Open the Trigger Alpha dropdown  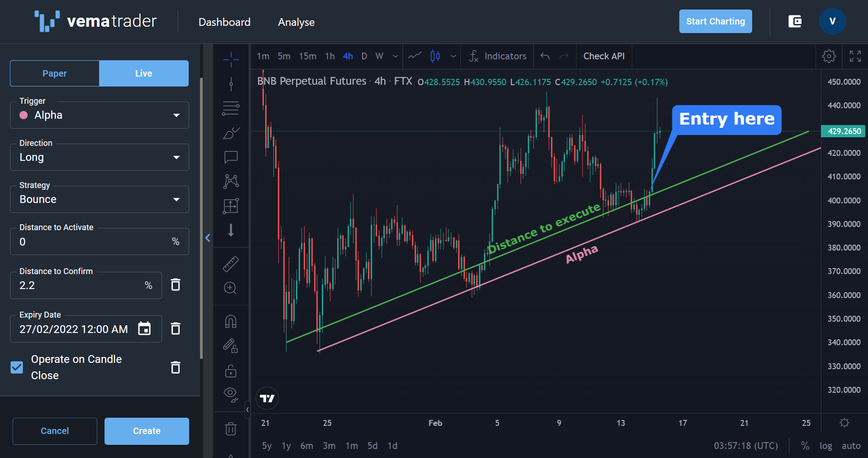tap(100, 115)
